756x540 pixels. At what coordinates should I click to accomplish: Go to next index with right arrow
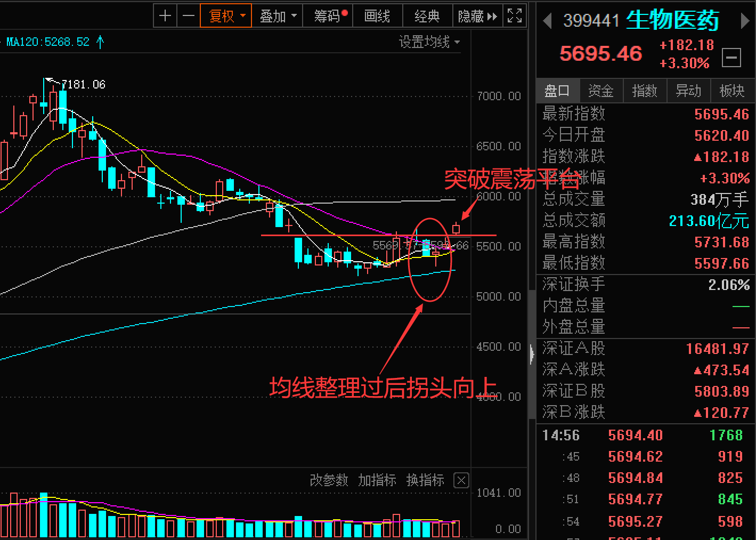tap(745, 21)
